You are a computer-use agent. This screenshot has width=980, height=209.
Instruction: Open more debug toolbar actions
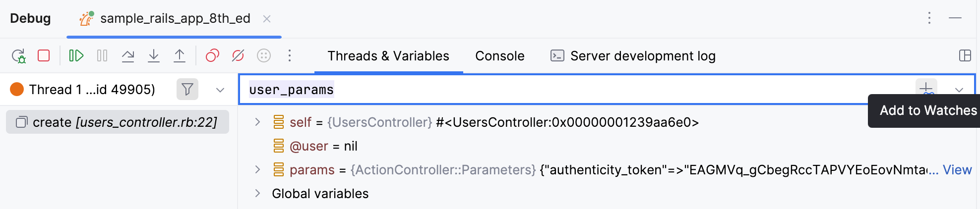click(290, 55)
